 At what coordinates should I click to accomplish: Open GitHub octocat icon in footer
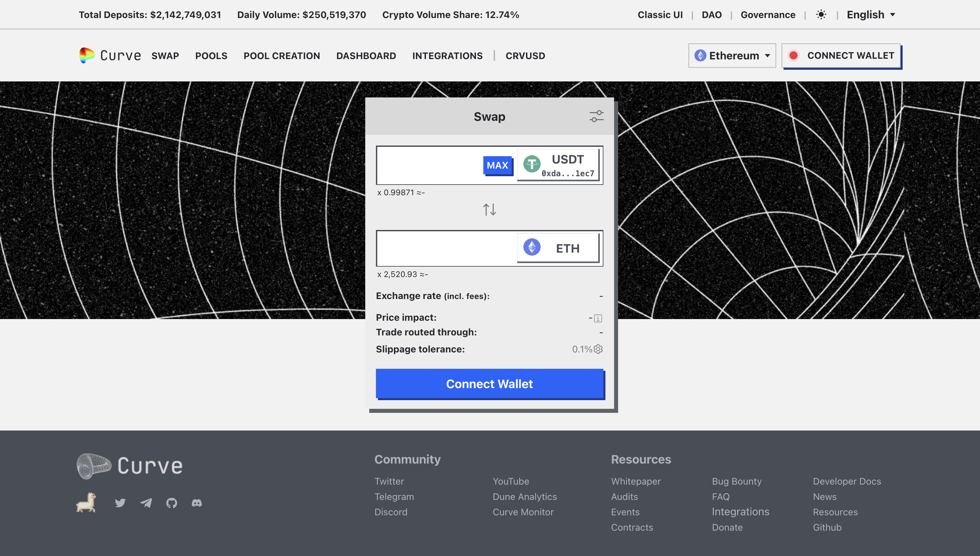tap(171, 503)
